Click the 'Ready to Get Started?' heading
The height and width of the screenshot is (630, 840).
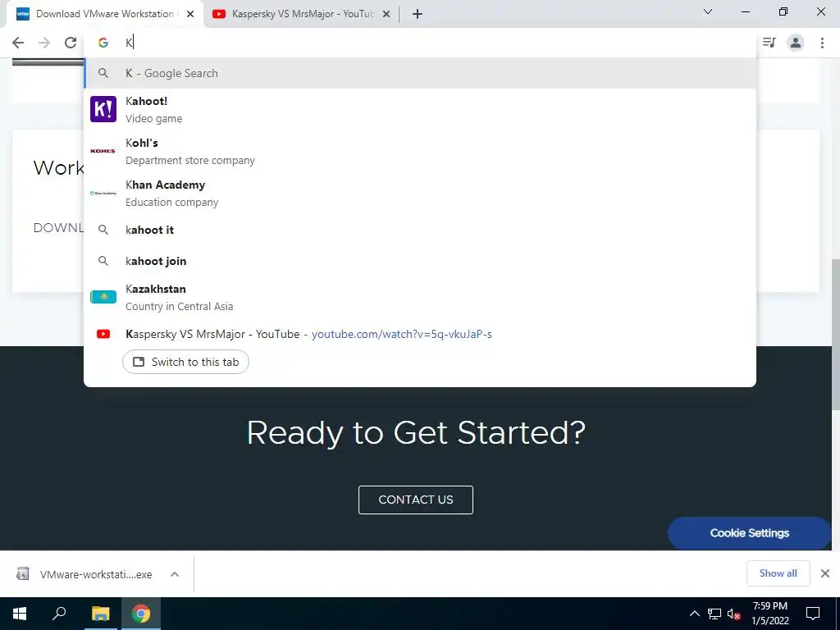coord(416,433)
